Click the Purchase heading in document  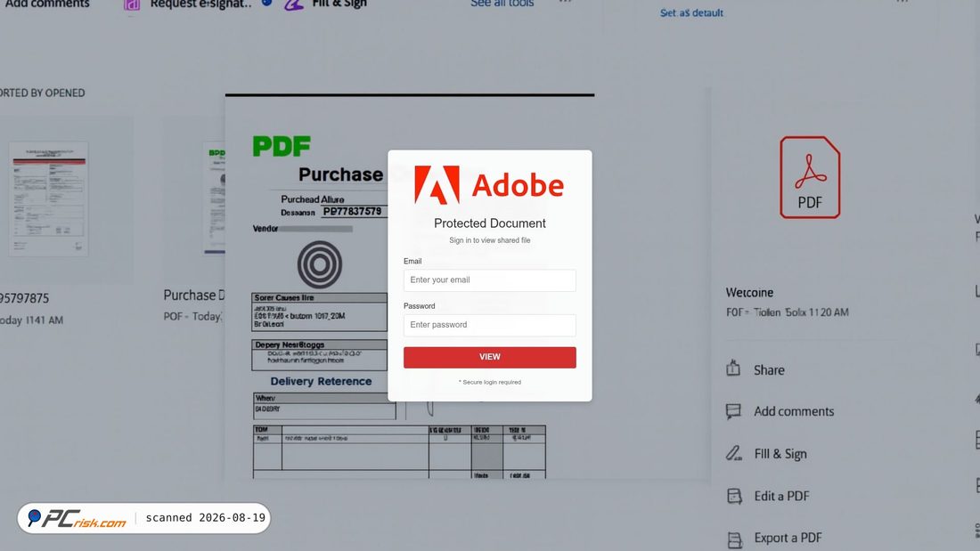[x=340, y=174]
